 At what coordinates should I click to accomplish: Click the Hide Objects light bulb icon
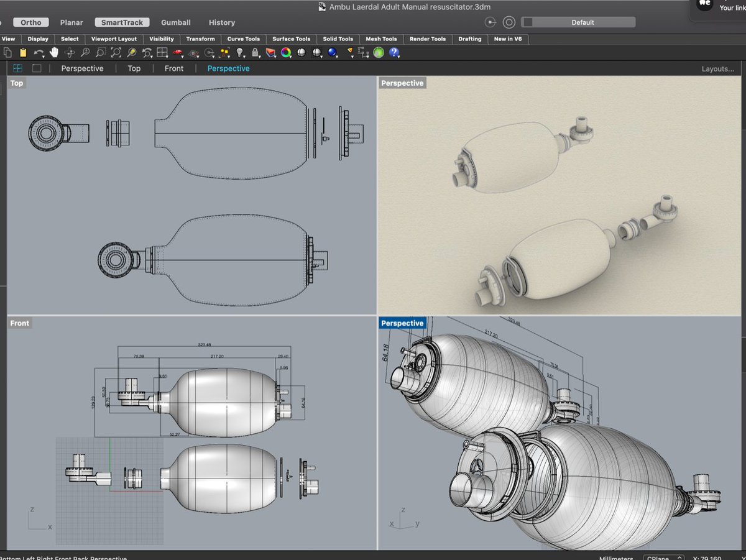[x=240, y=53]
